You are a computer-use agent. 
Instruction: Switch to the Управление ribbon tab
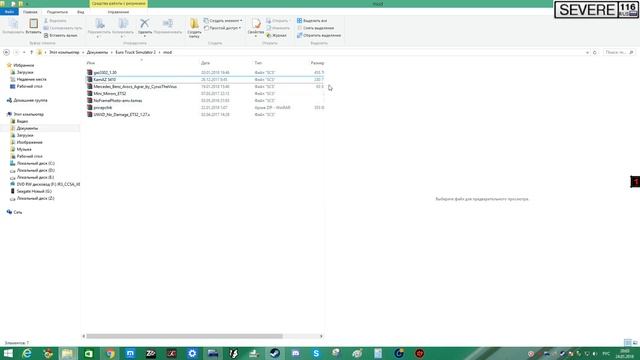click(118, 12)
